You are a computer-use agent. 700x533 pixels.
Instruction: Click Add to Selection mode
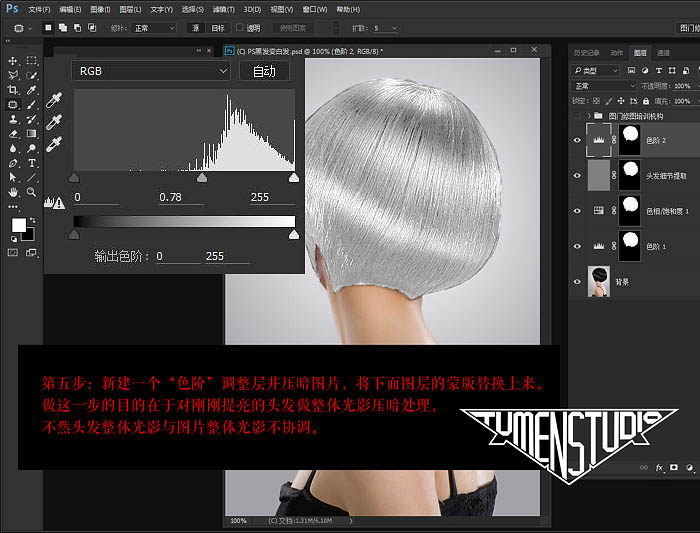[x=63, y=28]
